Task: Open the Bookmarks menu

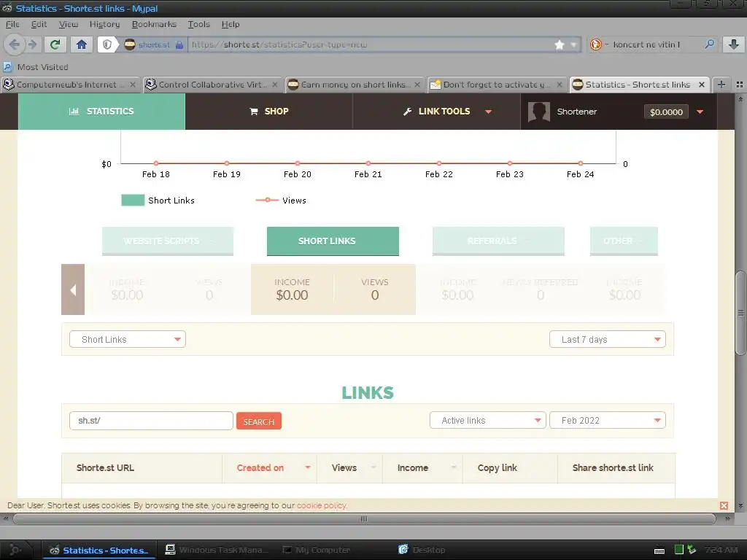Action: [x=154, y=24]
